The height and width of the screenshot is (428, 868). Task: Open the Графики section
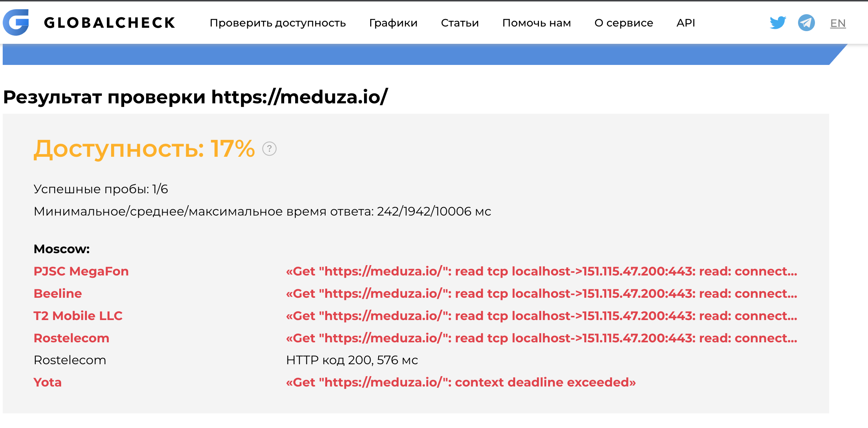pyautogui.click(x=393, y=23)
